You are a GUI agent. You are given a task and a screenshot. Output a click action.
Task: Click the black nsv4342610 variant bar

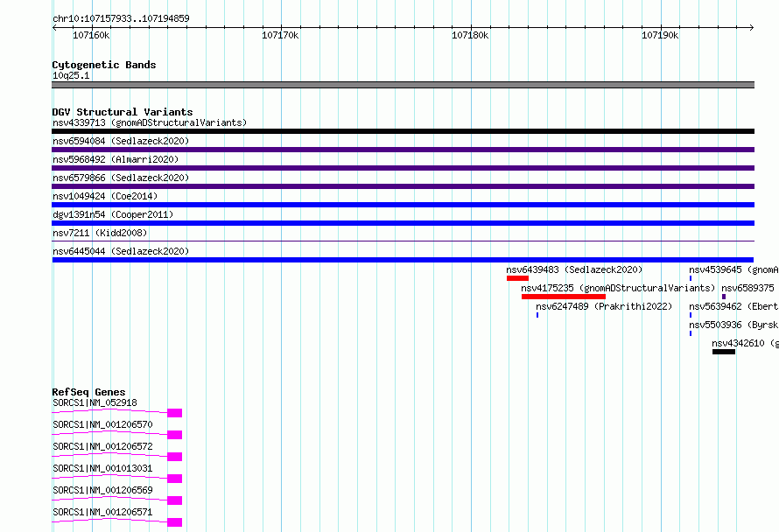724,352
